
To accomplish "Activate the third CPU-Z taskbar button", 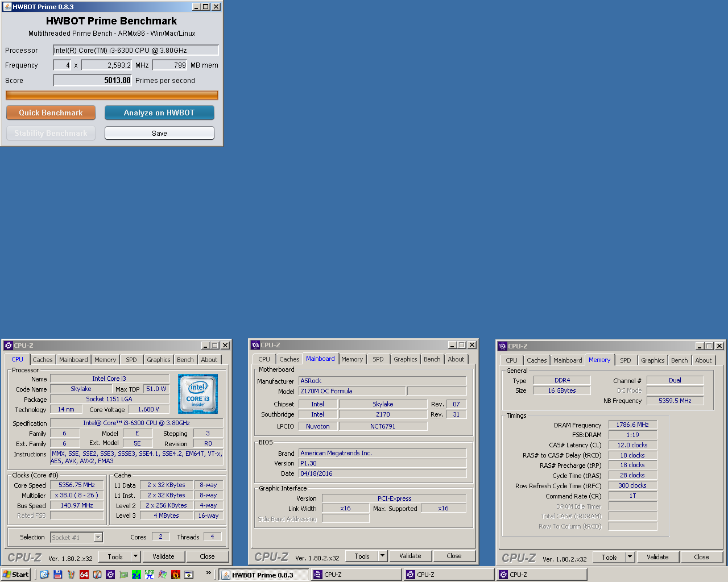I will [542, 575].
